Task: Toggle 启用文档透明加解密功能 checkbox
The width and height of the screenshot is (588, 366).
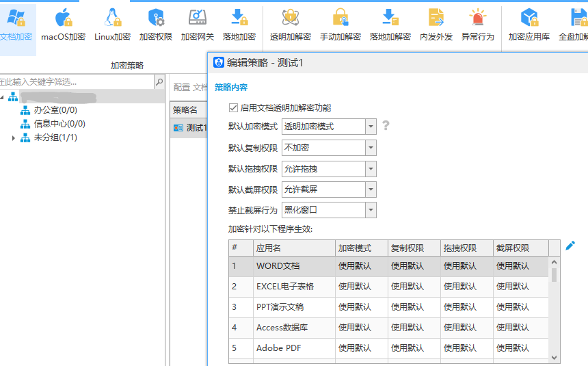Action: (233, 107)
